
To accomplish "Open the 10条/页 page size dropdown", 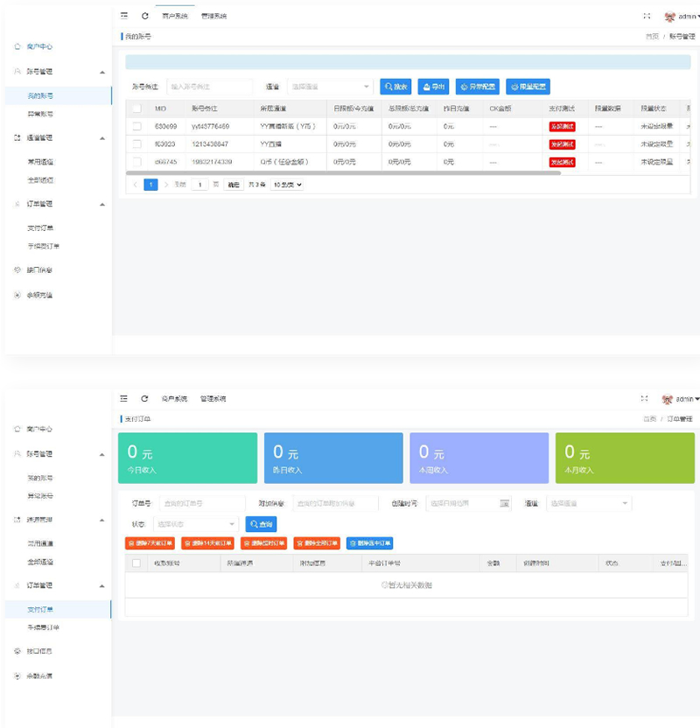I will (287, 185).
